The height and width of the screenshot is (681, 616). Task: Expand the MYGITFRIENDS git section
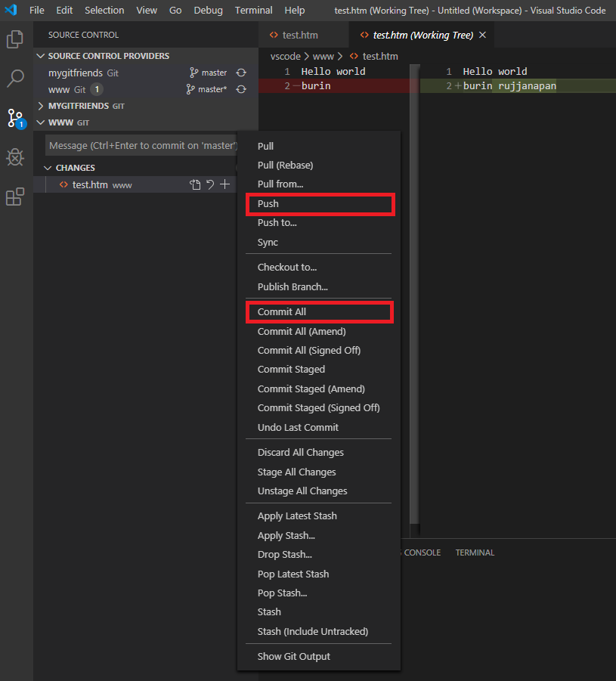click(x=41, y=106)
